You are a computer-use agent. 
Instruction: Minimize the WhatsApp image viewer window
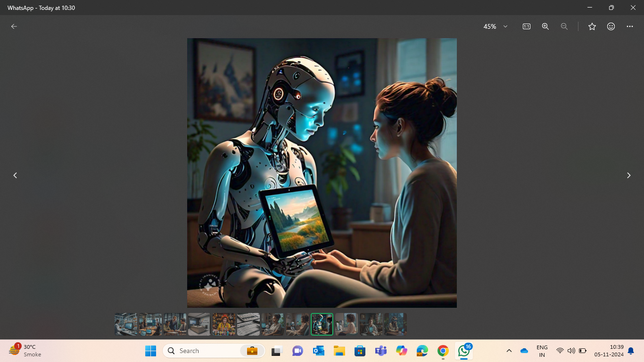tap(590, 8)
